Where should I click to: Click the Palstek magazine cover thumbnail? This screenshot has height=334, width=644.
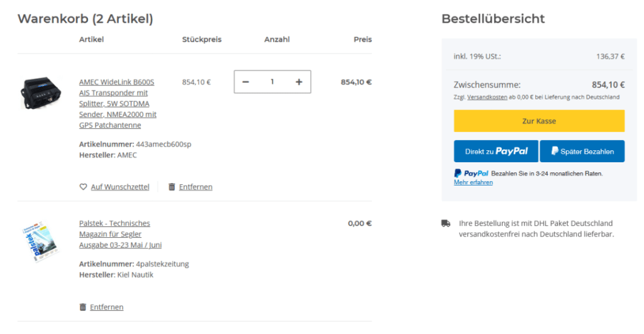(x=42, y=241)
